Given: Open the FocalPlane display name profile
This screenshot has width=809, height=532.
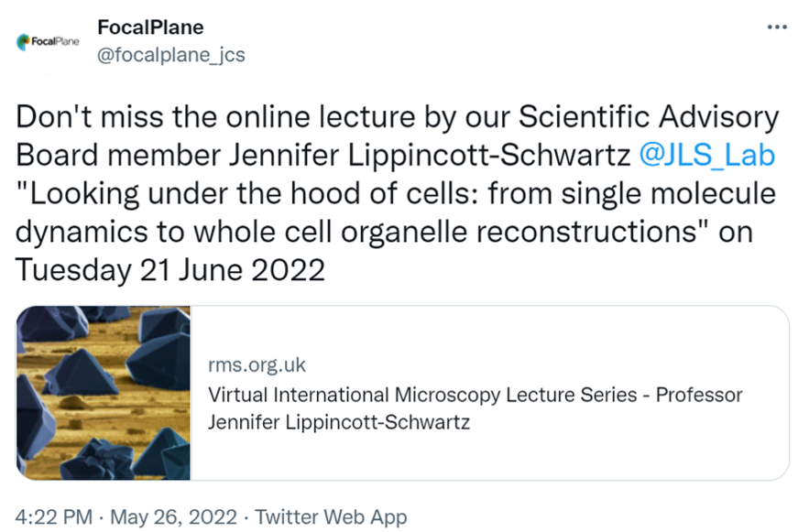Looking at the screenshot, I should pyautogui.click(x=150, y=27).
